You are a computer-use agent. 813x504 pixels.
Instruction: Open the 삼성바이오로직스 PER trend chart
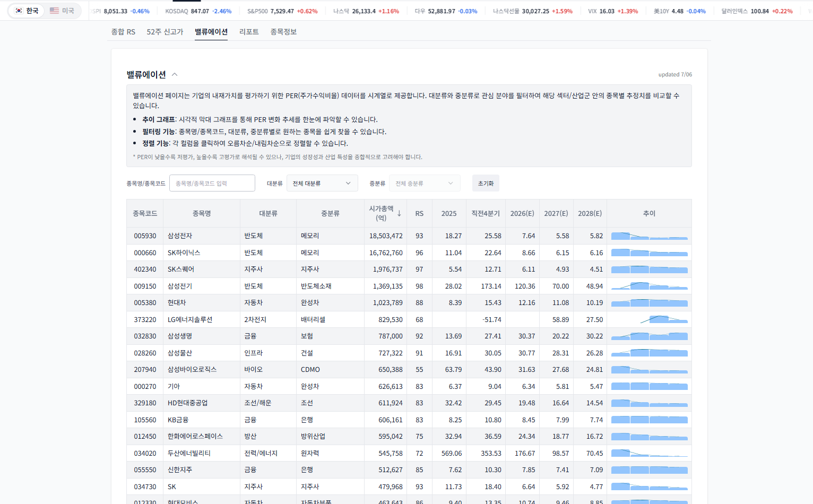pos(649,370)
